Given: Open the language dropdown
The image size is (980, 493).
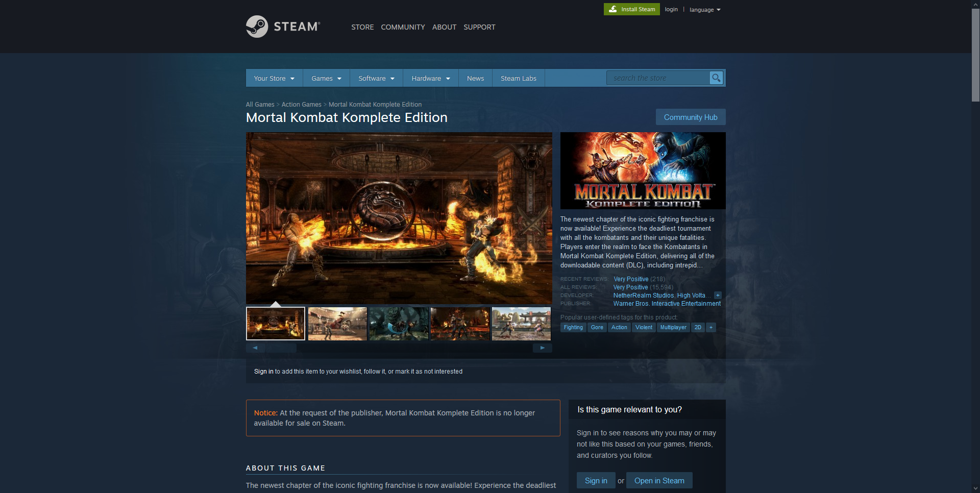Looking at the screenshot, I should [704, 10].
